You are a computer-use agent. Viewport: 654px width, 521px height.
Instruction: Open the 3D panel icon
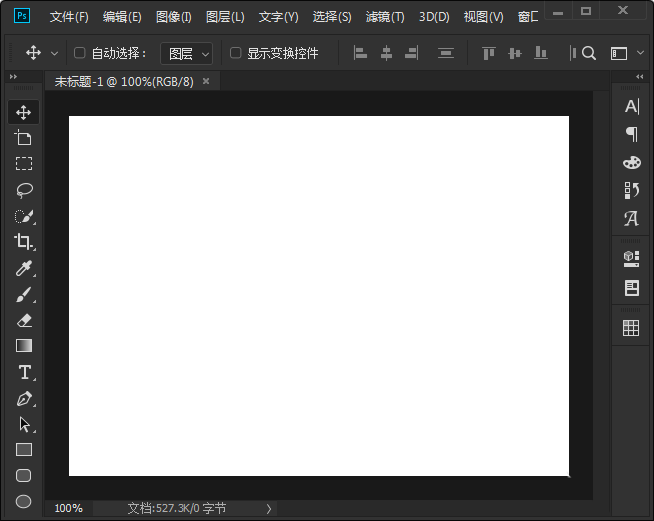coord(631,259)
